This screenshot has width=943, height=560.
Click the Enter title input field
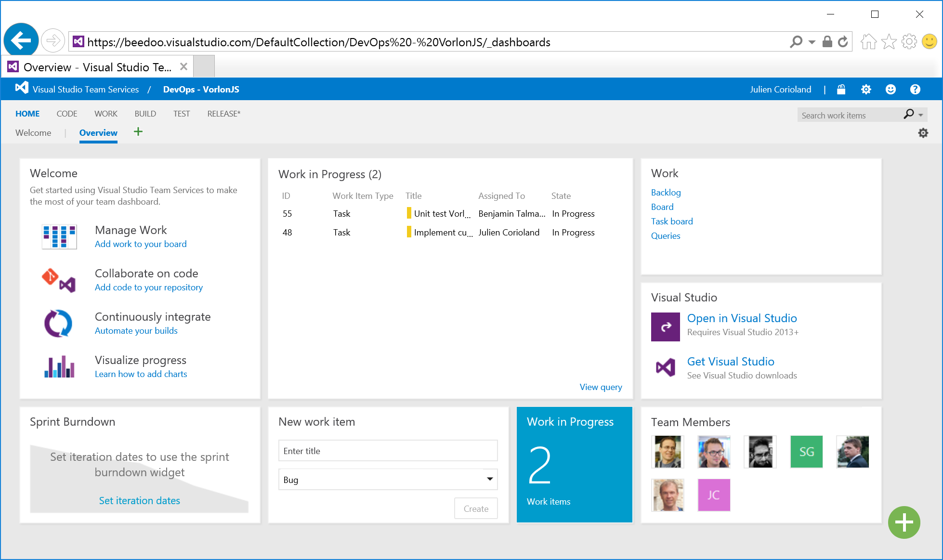point(388,451)
